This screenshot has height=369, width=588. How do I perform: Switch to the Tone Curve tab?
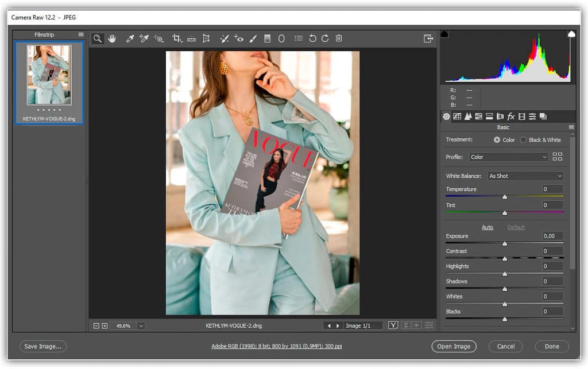click(x=457, y=116)
